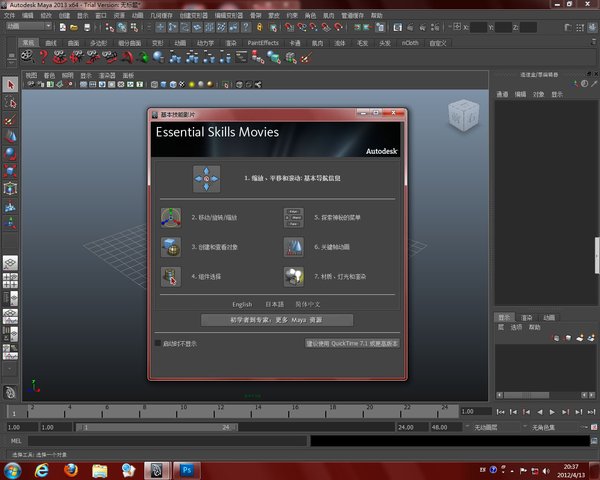Play the create and view objects movie

[x=172, y=246]
